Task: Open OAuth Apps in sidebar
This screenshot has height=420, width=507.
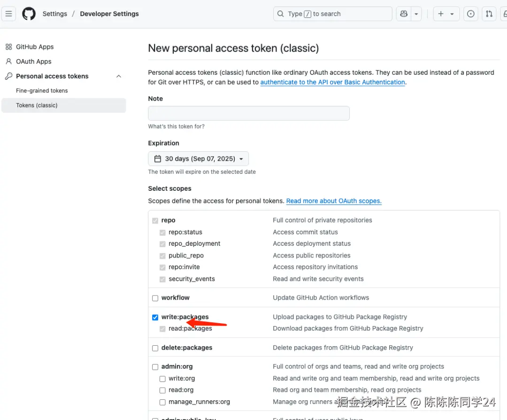Action: click(x=33, y=62)
